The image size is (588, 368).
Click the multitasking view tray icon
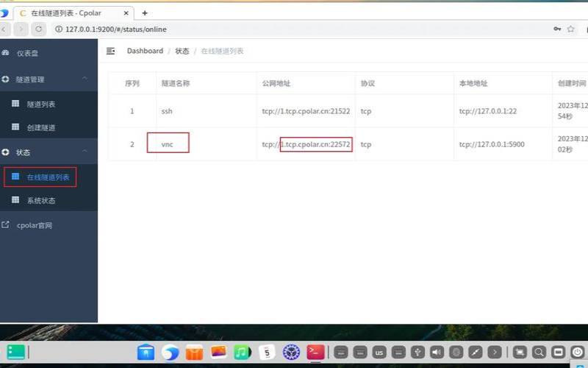[520, 353]
